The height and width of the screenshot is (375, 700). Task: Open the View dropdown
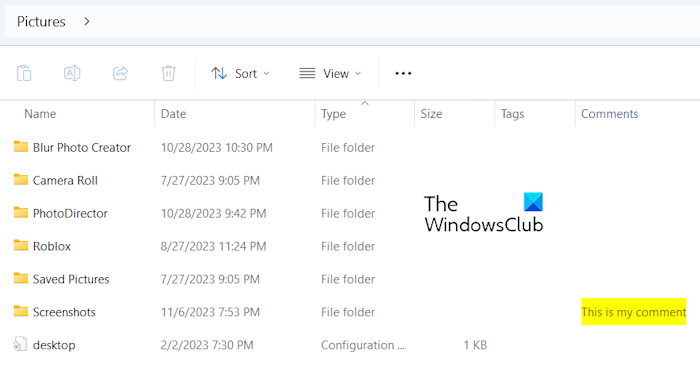[330, 73]
